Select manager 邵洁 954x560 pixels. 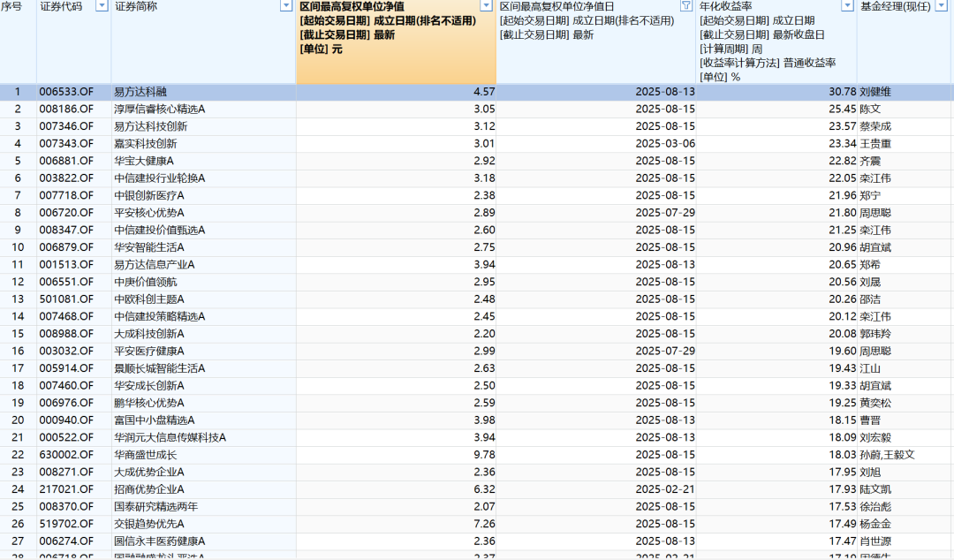870,299
